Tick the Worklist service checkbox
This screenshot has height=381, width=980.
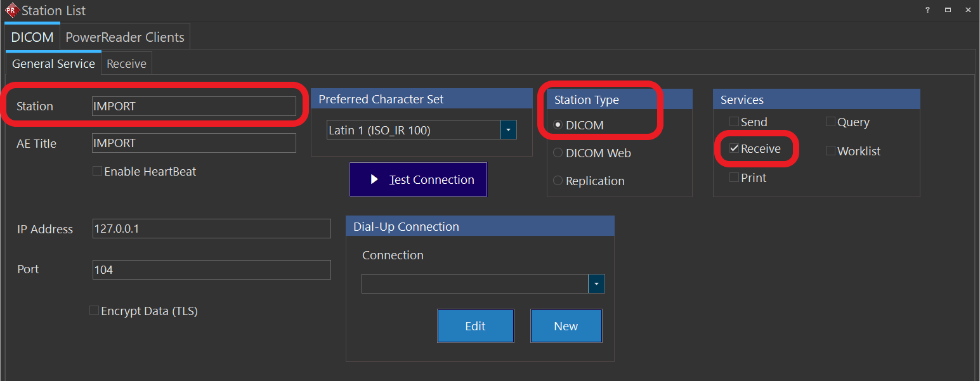click(x=830, y=151)
